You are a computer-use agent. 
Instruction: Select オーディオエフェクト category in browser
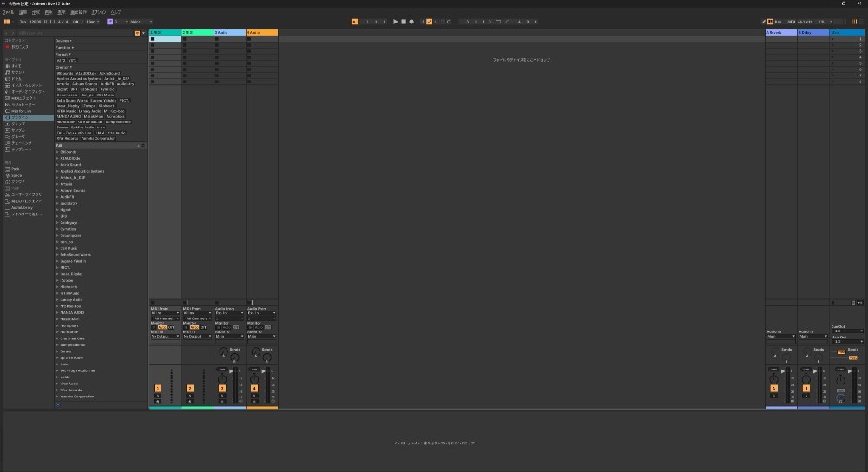point(29,92)
